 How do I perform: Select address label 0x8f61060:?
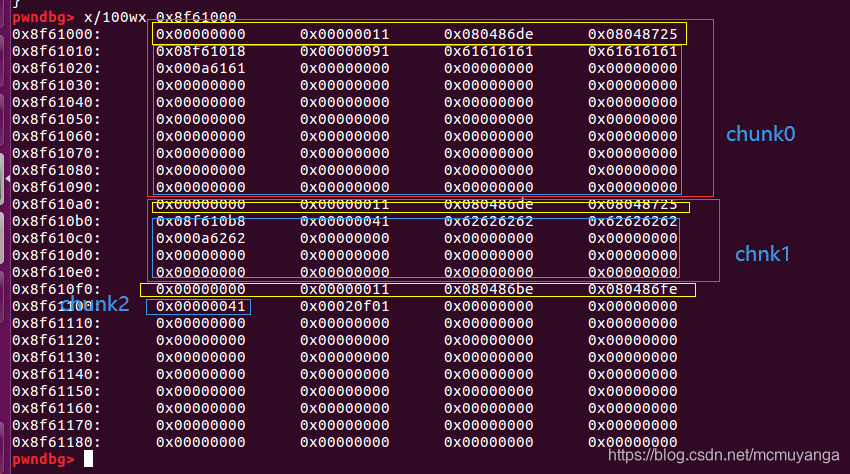(x=56, y=136)
